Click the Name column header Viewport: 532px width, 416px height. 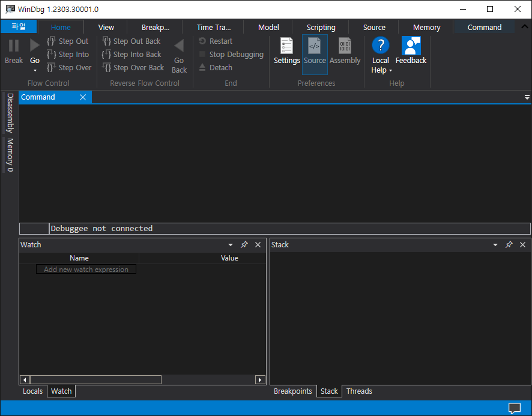pos(79,258)
